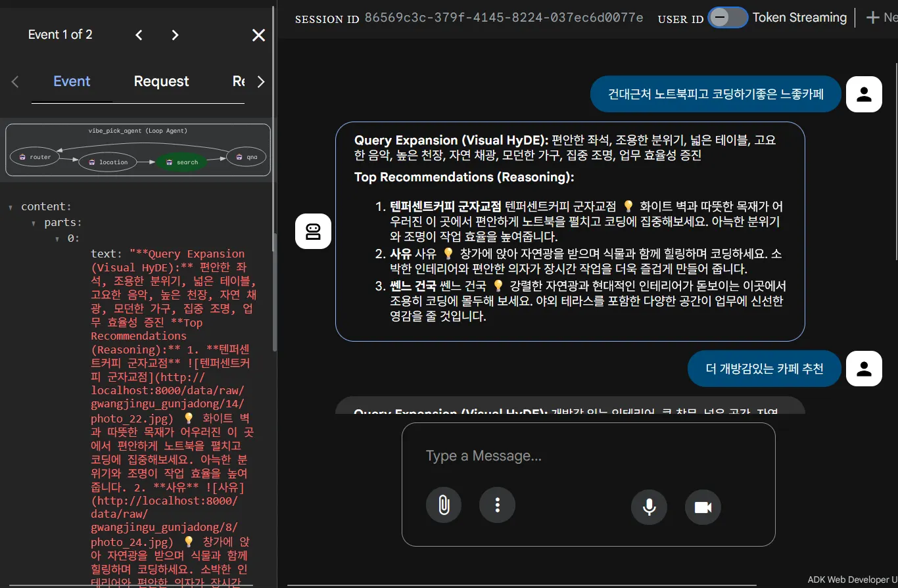Screen dimensions: 898x588
Task: Select the user message 더 개방감있는 카페 추천
Action: (765, 369)
